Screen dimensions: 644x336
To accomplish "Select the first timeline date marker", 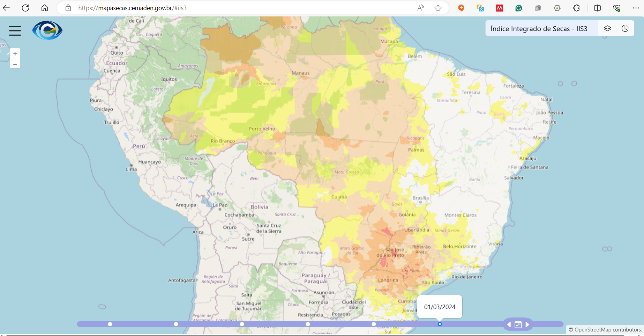I will click(x=110, y=324).
